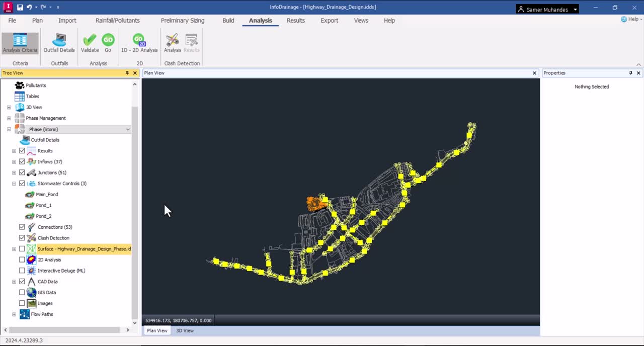Expand the Results tree node

click(x=14, y=151)
